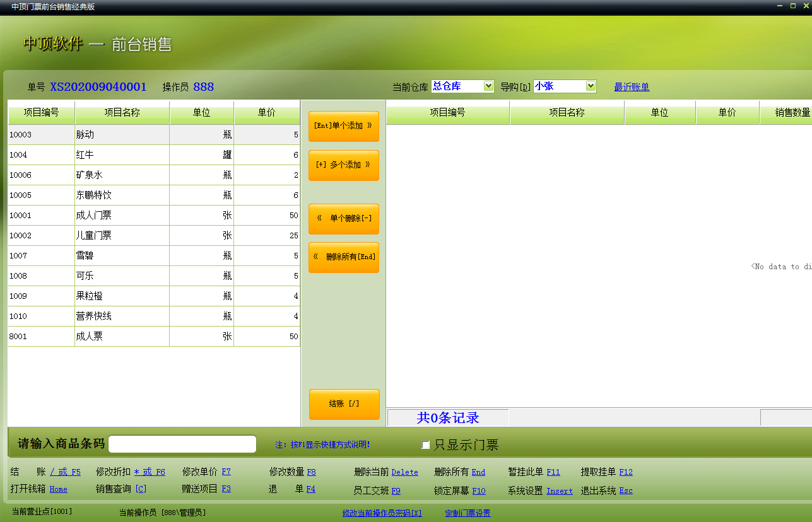Click the [+] 多个添加 button

click(x=344, y=165)
